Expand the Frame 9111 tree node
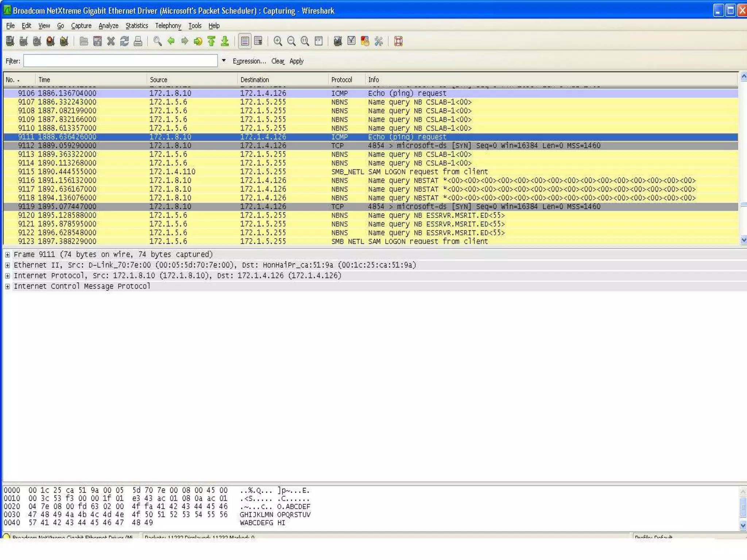Screen dimensions: 747x560 (7, 255)
